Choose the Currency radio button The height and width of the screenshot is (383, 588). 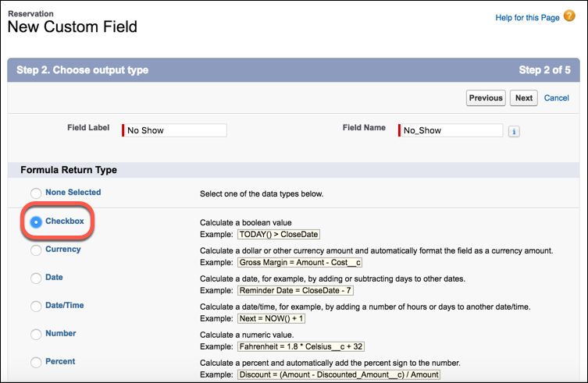pyautogui.click(x=36, y=250)
